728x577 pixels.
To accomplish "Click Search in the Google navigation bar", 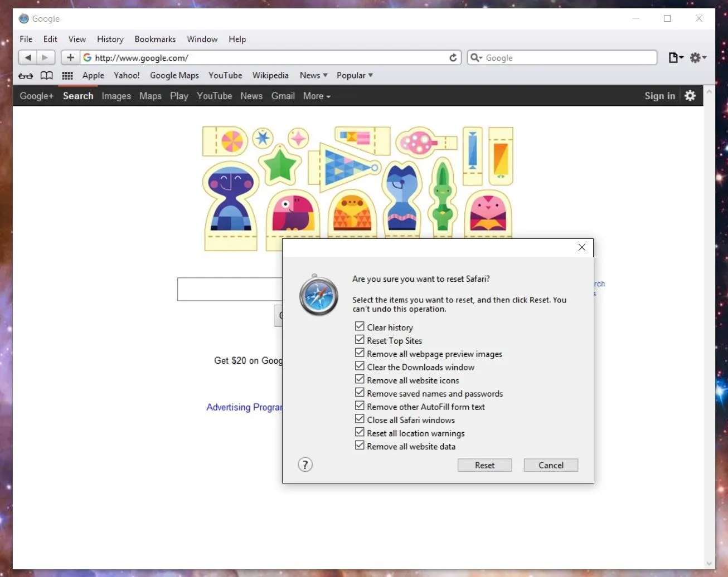I will (x=78, y=96).
